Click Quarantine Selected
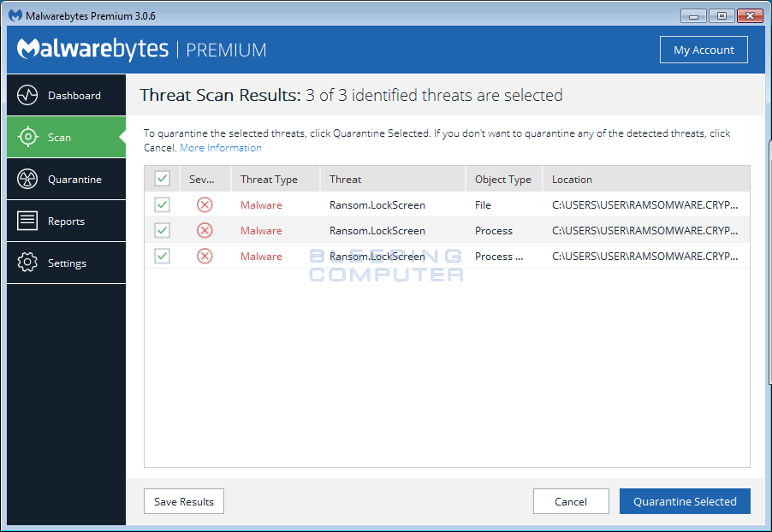The height and width of the screenshot is (532, 772). click(684, 501)
